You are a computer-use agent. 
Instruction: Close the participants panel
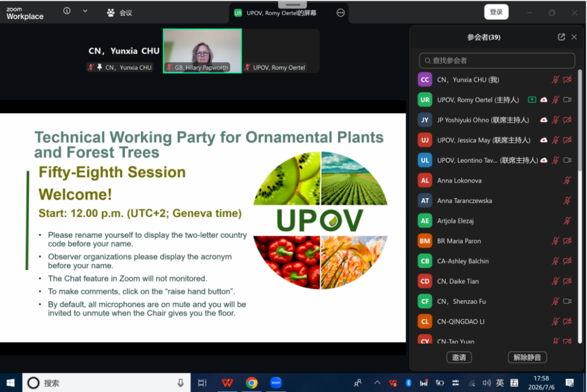click(x=574, y=37)
